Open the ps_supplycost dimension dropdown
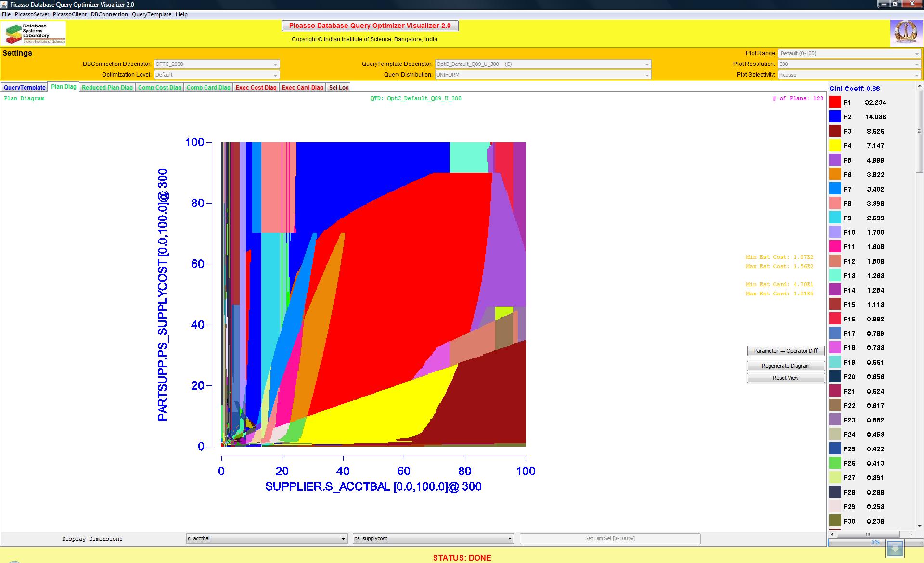Viewport: 924px width, 563px height. coord(433,538)
